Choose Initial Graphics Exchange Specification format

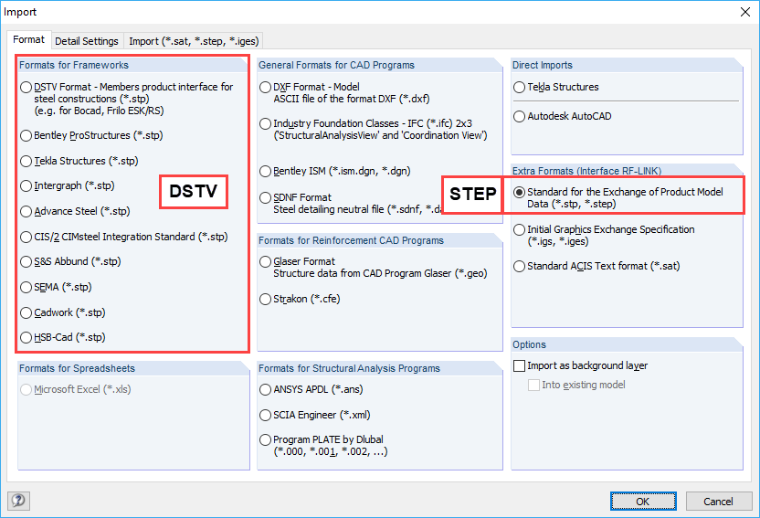[519, 230]
